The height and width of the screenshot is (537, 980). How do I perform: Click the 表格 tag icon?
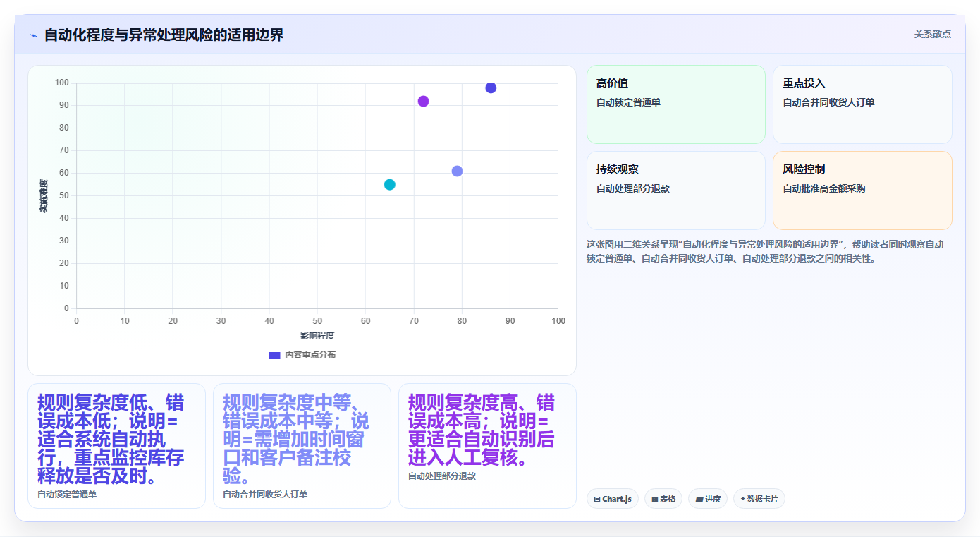655,500
